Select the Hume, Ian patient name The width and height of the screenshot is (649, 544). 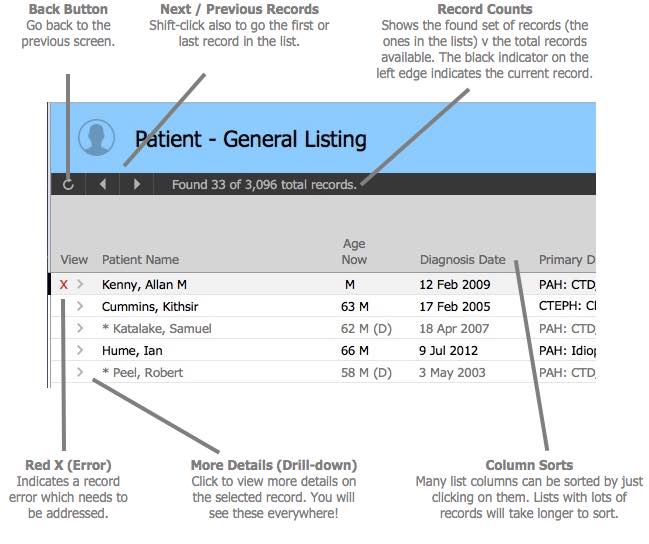tap(132, 351)
